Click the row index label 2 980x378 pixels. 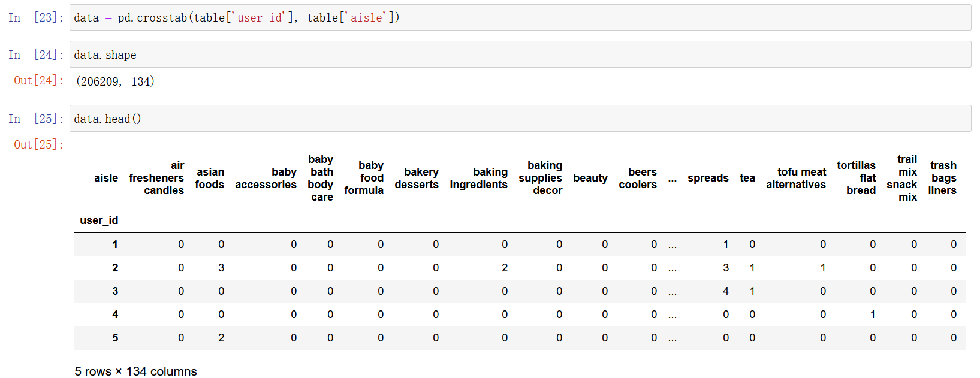pyautogui.click(x=115, y=268)
